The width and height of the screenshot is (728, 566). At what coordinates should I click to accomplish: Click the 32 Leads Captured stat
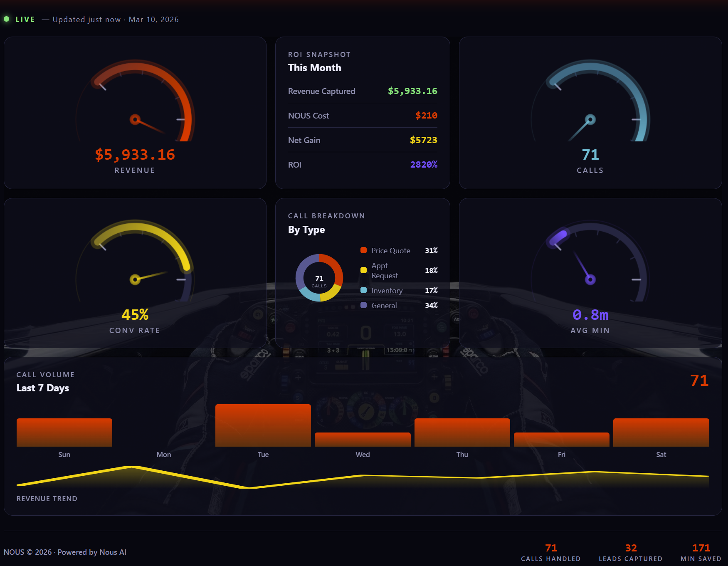click(x=631, y=552)
